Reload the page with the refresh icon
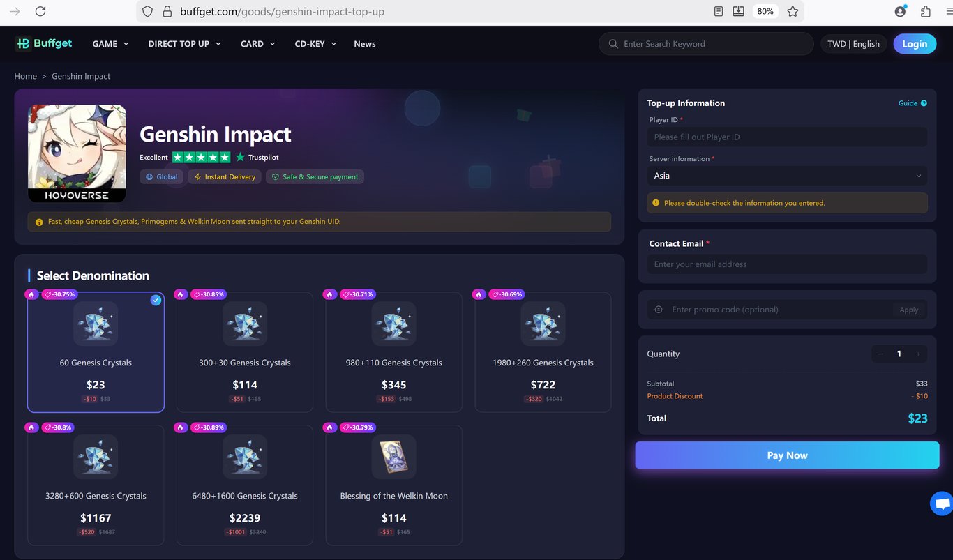The height and width of the screenshot is (560, 953). (40, 11)
